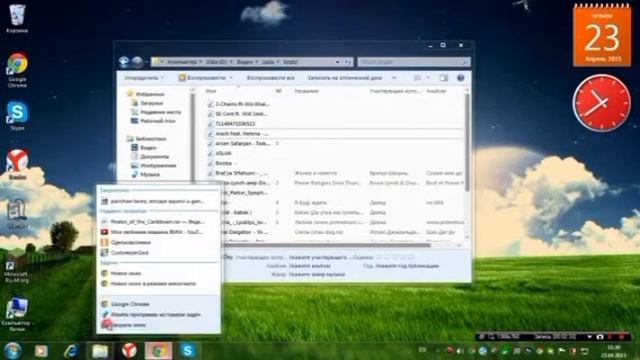
Task: Open the media player taskbar icon
Action: tap(41, 351)
